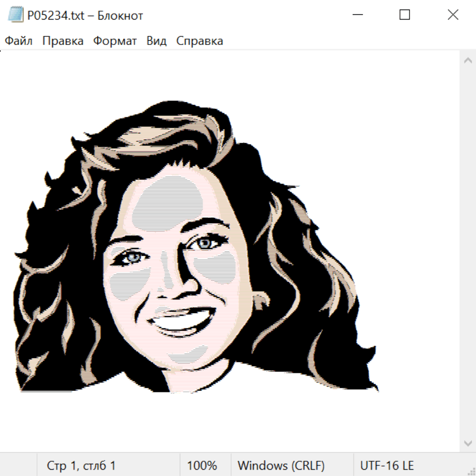This screenshot has width=476, height=476.
Task: Open the Вид menu
Action: 157,41
